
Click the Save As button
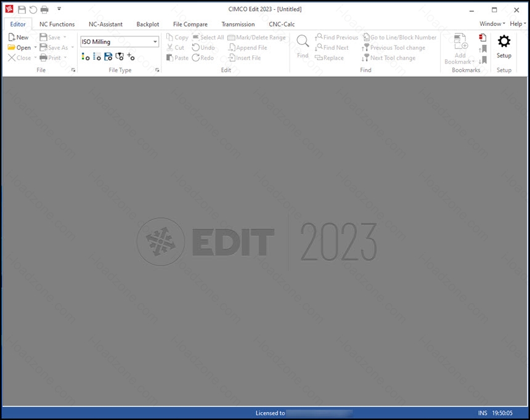(54, 47)
